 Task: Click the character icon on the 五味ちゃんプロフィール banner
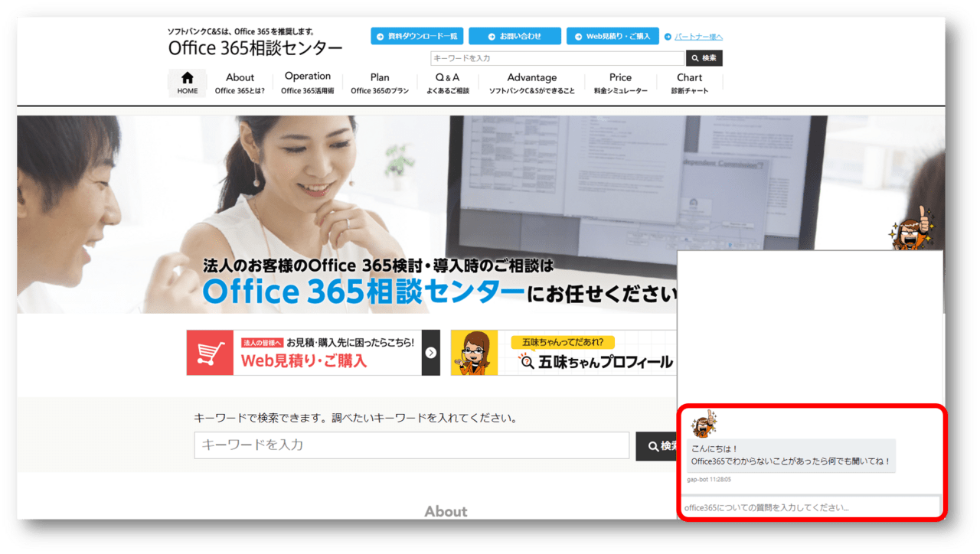pos(474,353)
